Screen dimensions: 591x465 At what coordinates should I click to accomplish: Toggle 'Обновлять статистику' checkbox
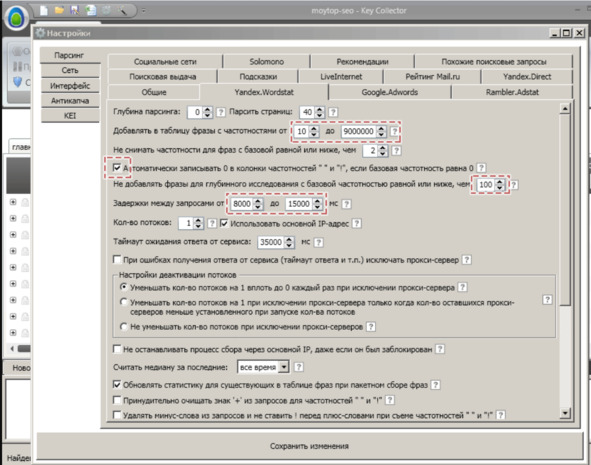point(117,385)
